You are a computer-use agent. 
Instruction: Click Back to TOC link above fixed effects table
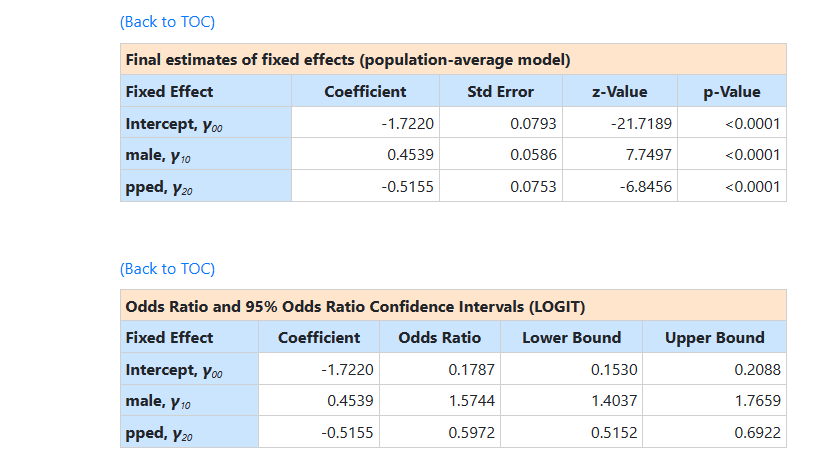(167, 21)
